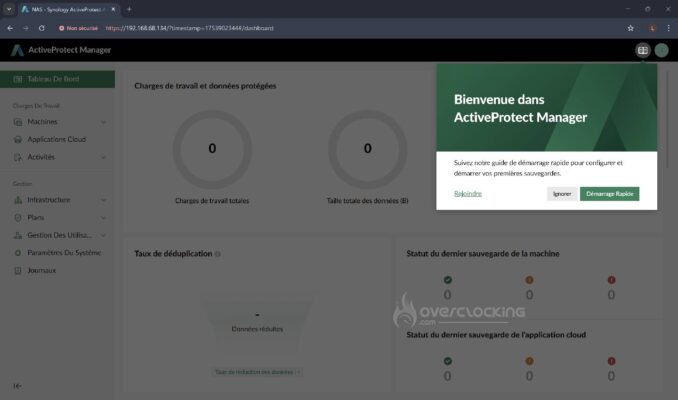Open the quick start guide icon in header
The image size is (678, 400).
click(643, 50)
